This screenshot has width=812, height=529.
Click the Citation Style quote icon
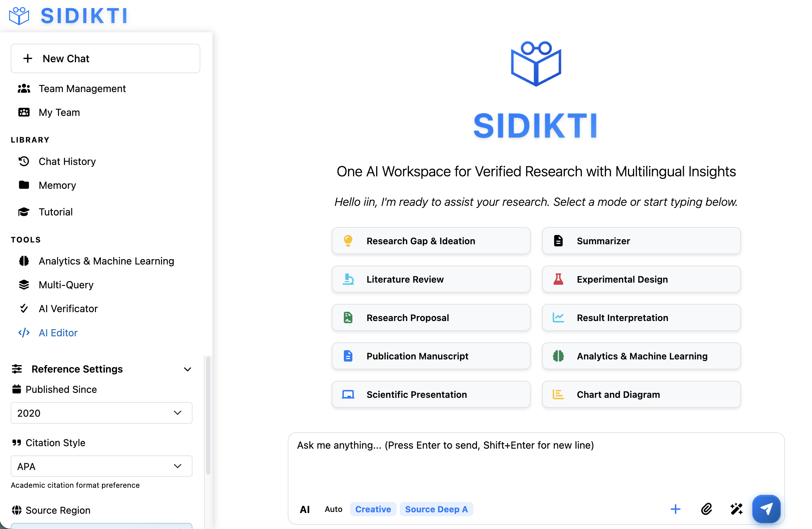17,443
